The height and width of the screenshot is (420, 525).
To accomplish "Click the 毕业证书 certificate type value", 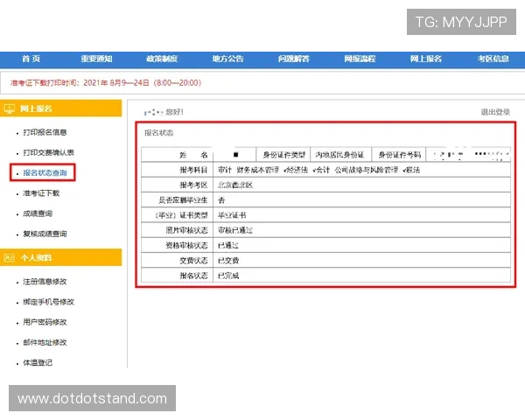I will click(x=232, y=215).
